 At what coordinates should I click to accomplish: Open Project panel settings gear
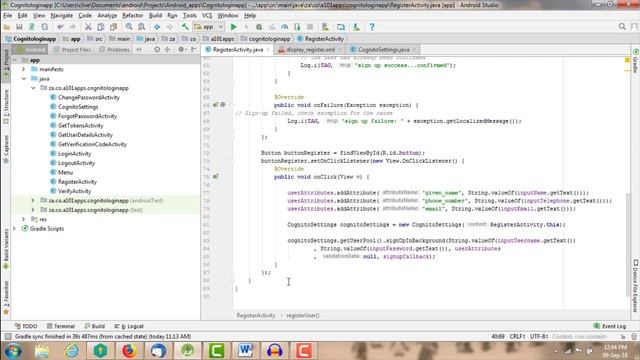click(182, 49)
